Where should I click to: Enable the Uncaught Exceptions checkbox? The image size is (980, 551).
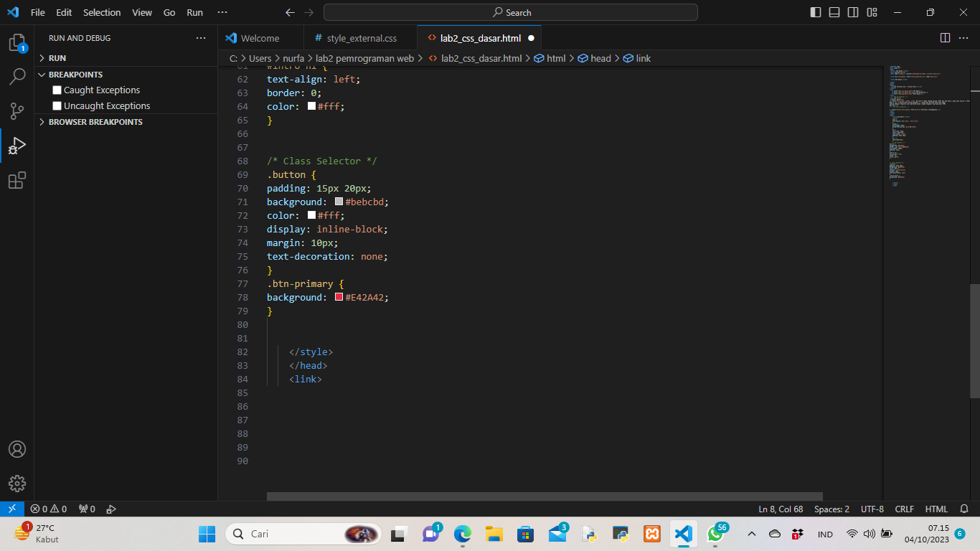(x=57, y=105)
